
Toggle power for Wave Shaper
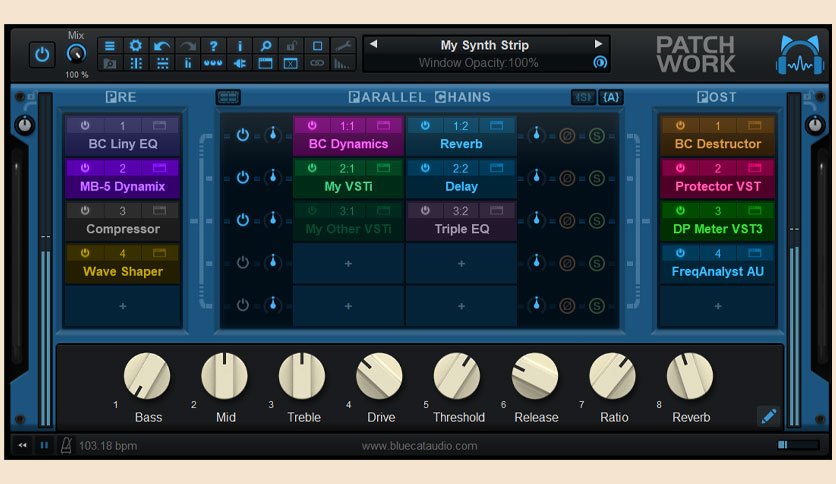[x=85, y=253]
